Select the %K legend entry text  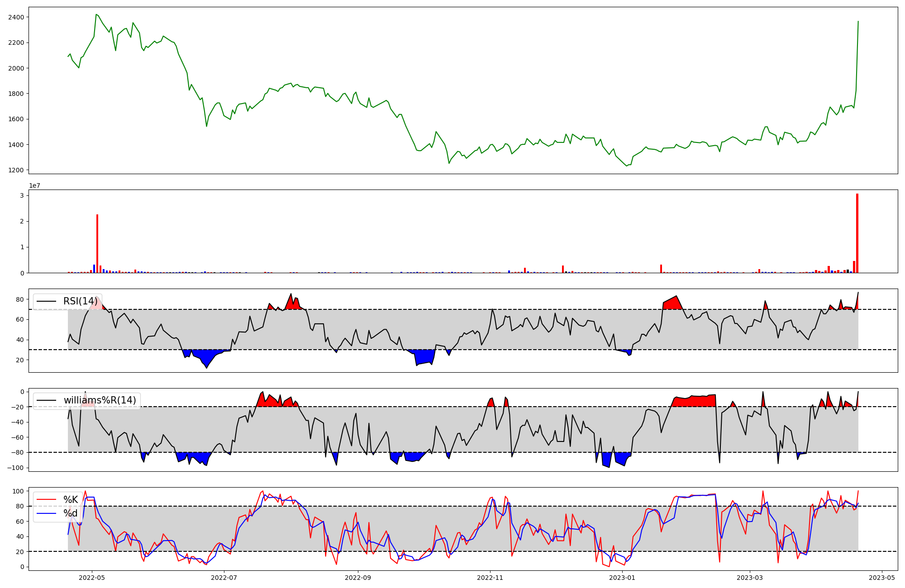coord(71,499)
